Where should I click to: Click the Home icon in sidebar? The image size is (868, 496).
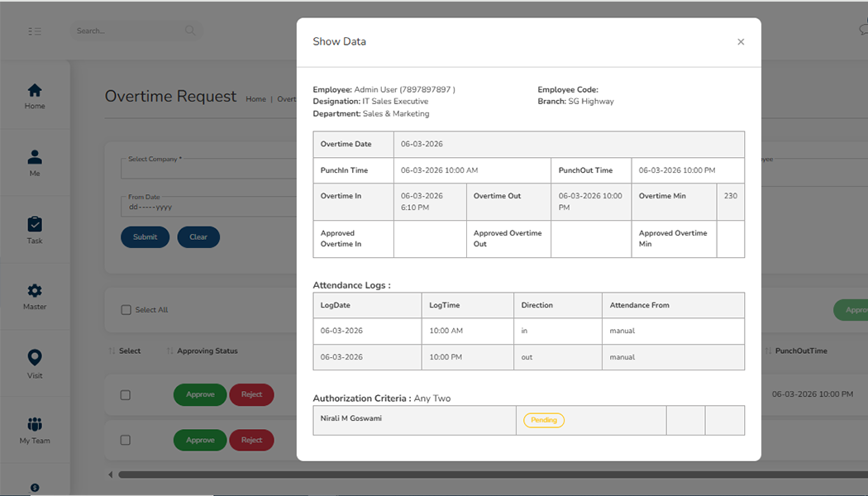(35, 90)
